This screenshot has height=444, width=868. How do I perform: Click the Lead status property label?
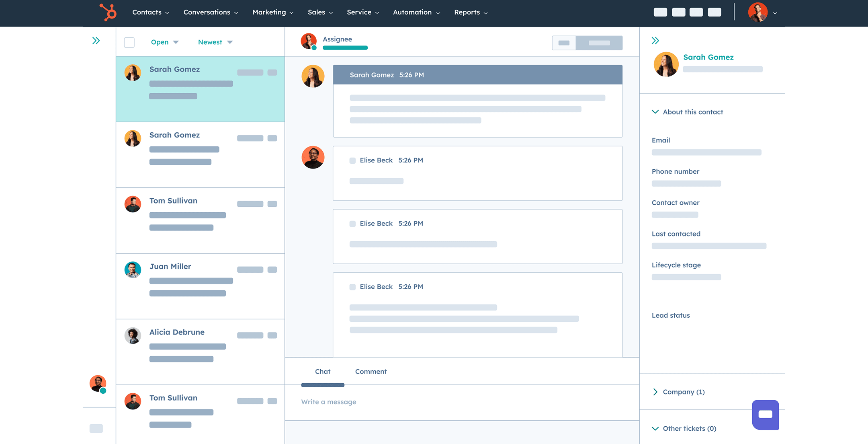pos(671,316)
